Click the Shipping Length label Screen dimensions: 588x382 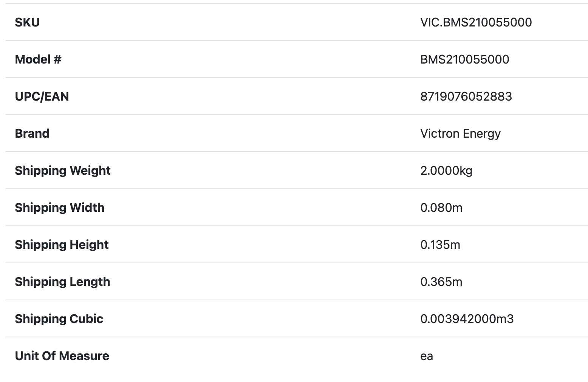coord(62,282)
